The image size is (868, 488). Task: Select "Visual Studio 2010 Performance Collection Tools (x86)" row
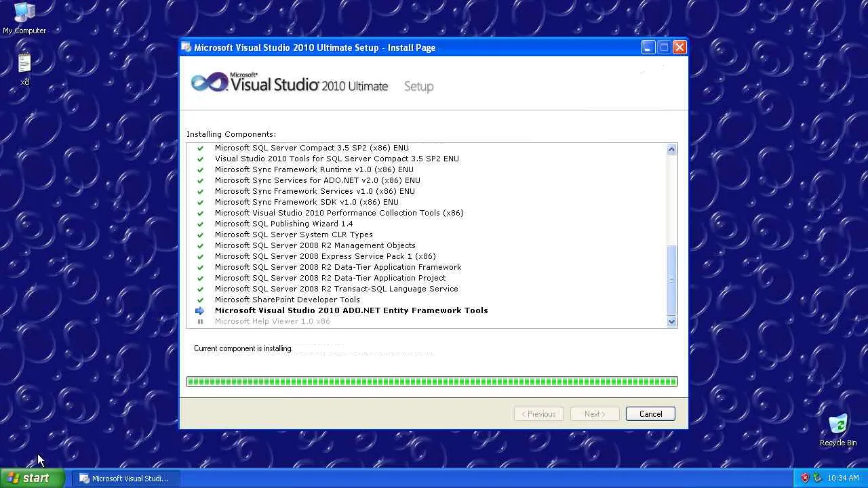pyautogui.click(x=339, y=213)
